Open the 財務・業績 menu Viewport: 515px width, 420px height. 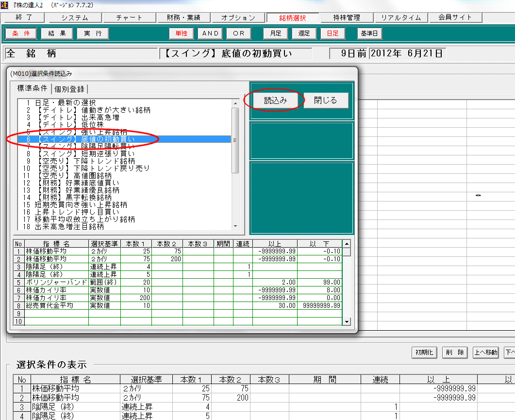[x=183, y=17]
